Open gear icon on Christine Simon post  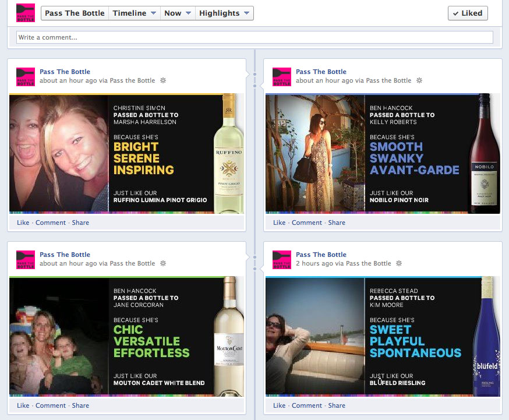(163, 80)
